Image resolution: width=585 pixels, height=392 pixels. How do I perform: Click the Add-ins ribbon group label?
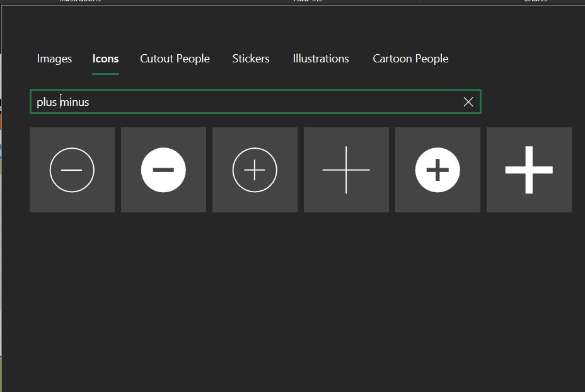[x=308, y=2]
